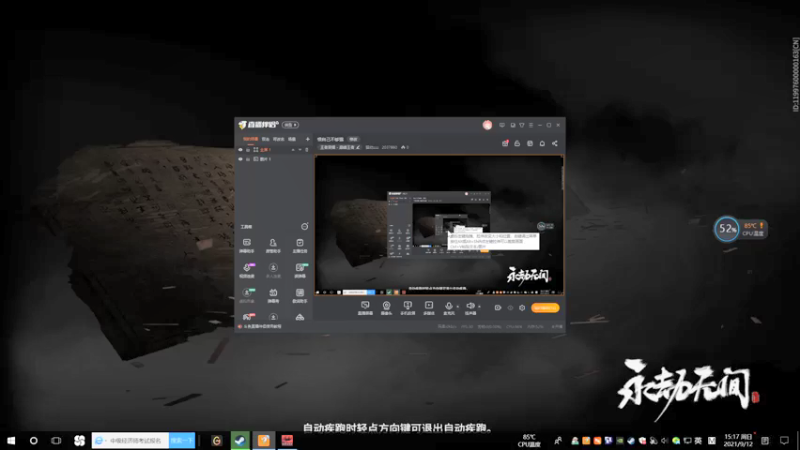This screenshot has height=450, width=800.
Task: Open the orange question-mark taskbar app
Action: (263, 440)
